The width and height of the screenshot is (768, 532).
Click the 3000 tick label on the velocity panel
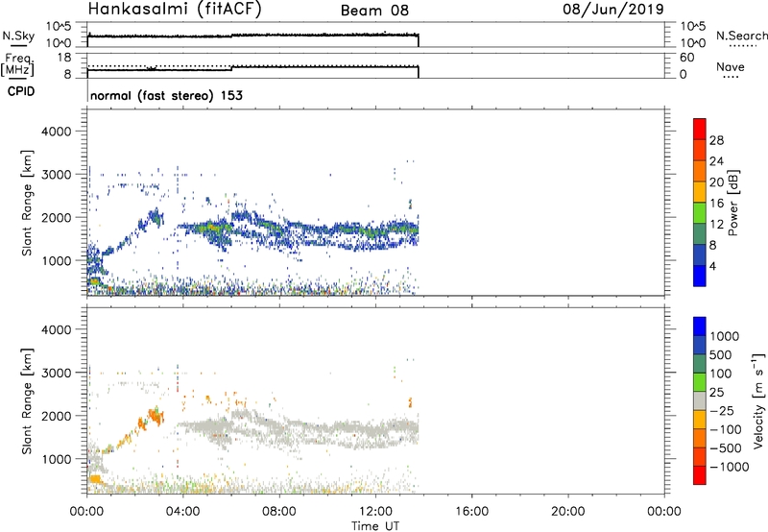pyautogui.click(x=57, y=373)
